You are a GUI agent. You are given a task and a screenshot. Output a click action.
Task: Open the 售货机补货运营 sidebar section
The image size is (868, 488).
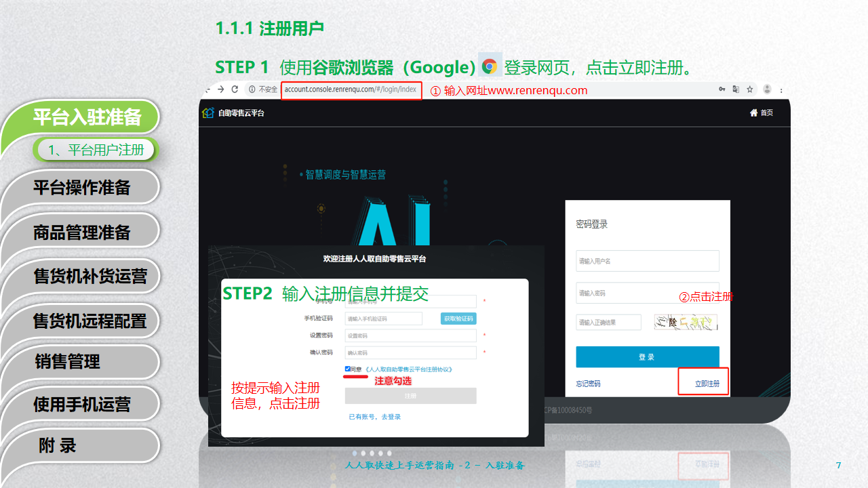click(90, 276)
